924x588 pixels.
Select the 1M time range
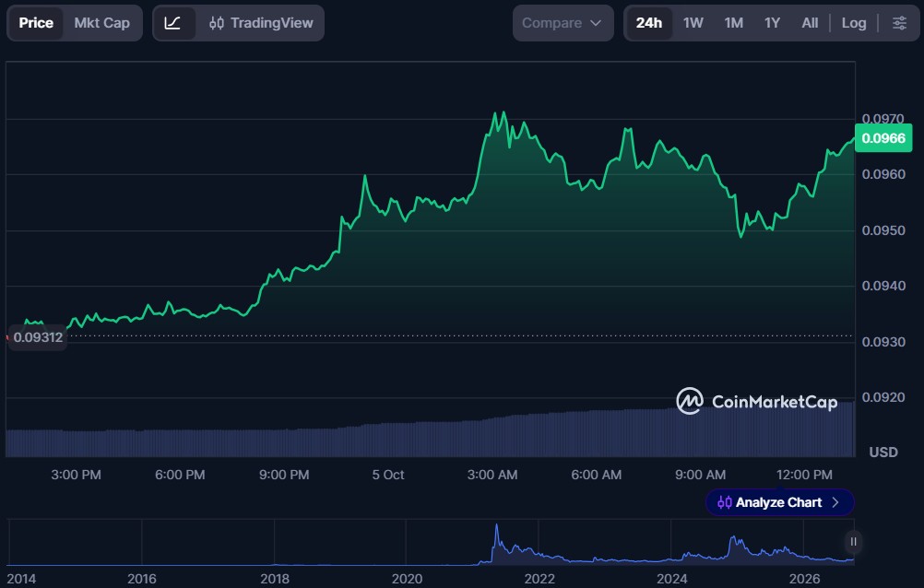tap(734, 23)
